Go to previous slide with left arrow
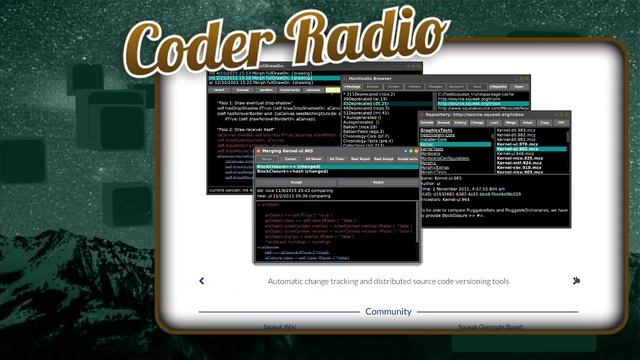This screenshot has width=640, height=360. tap(202, 281)
